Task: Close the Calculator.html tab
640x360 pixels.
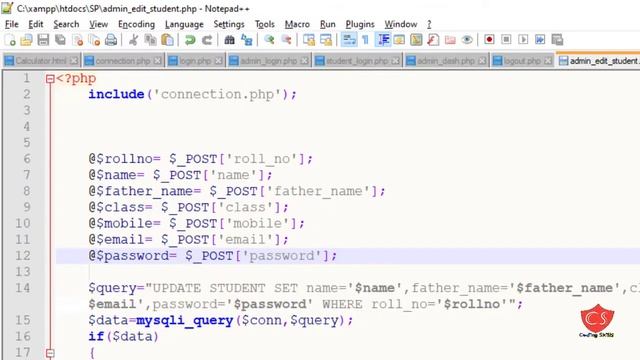Action: coord(73,61)
